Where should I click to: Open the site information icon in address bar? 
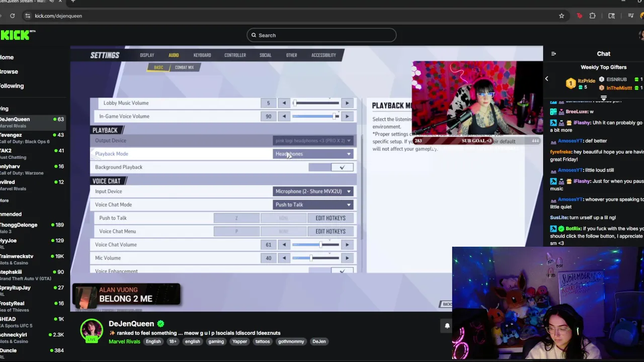pos(27,16)
